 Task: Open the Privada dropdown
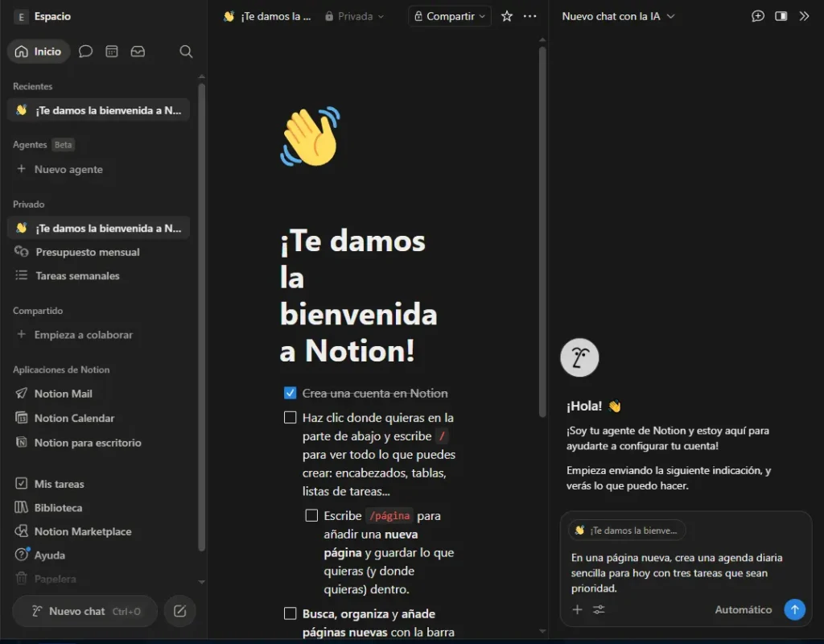(354, 15)
